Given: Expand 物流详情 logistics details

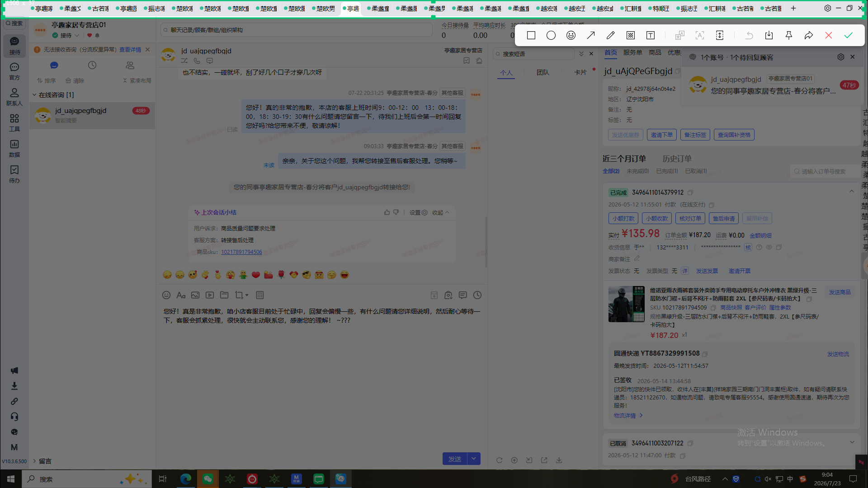Looking at the screenshot, I should point(628,416).
